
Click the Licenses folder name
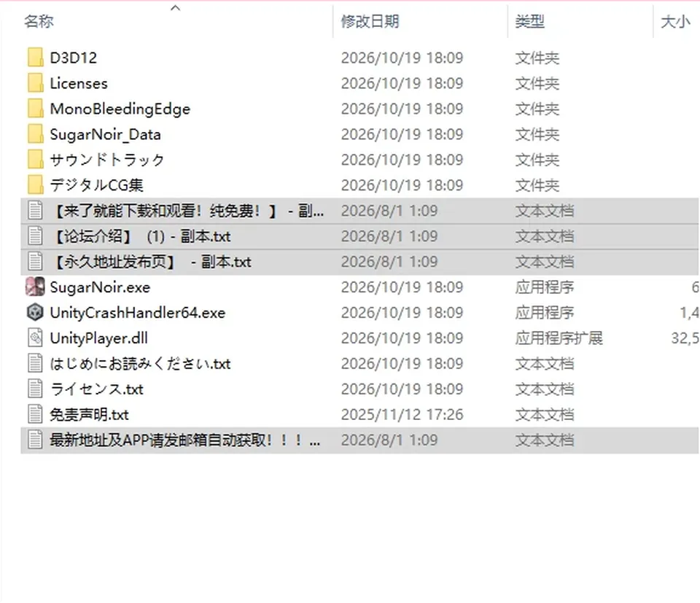coord(79,83)
